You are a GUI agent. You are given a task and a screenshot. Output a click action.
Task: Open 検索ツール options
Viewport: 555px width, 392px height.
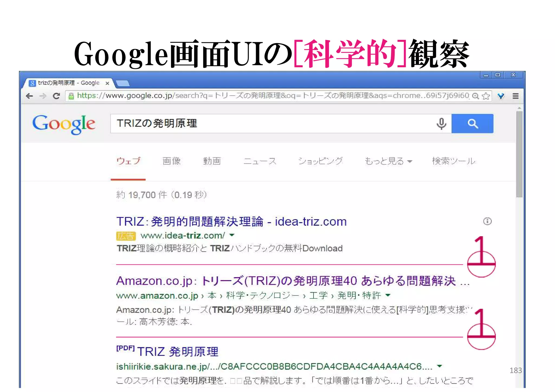pyautogui.click(x=454, y=161)
